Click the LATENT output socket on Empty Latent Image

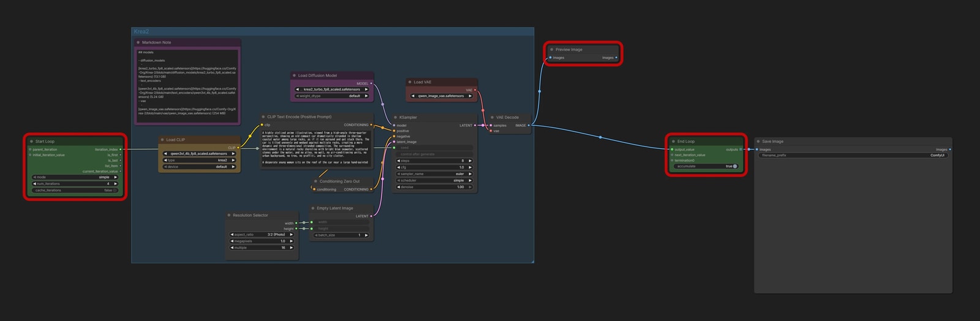pyautogui.click(x=372, y=216)
